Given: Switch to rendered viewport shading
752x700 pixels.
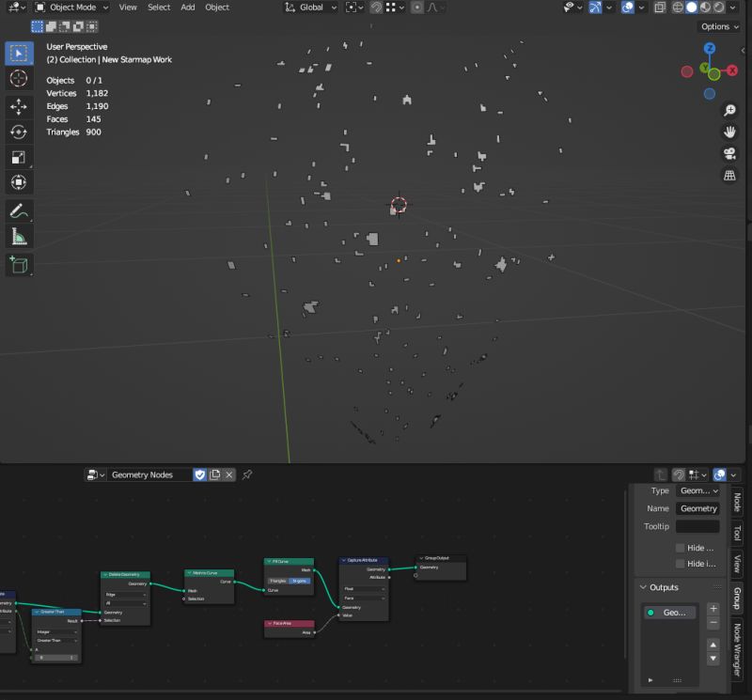Looking at the screenshot, I should [x=718, y=8].
